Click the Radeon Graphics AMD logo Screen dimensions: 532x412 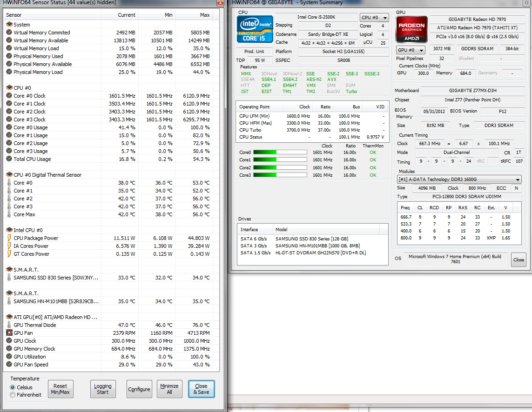pyautogui.click(x=411, y=29)
